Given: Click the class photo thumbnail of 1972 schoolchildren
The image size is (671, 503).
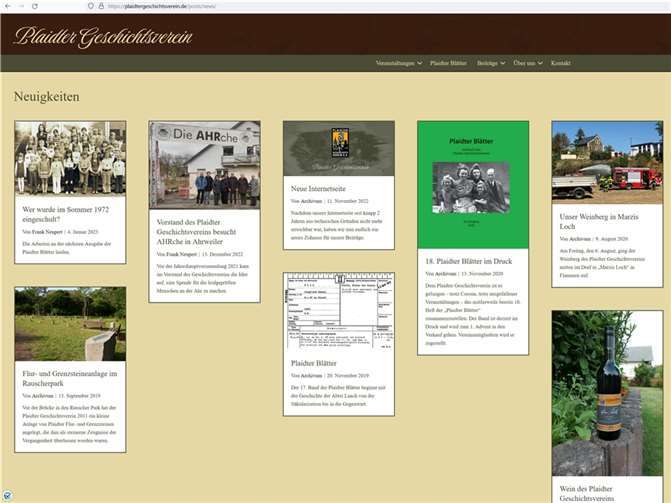Looking at the screenshot, I should click(70, 158).
